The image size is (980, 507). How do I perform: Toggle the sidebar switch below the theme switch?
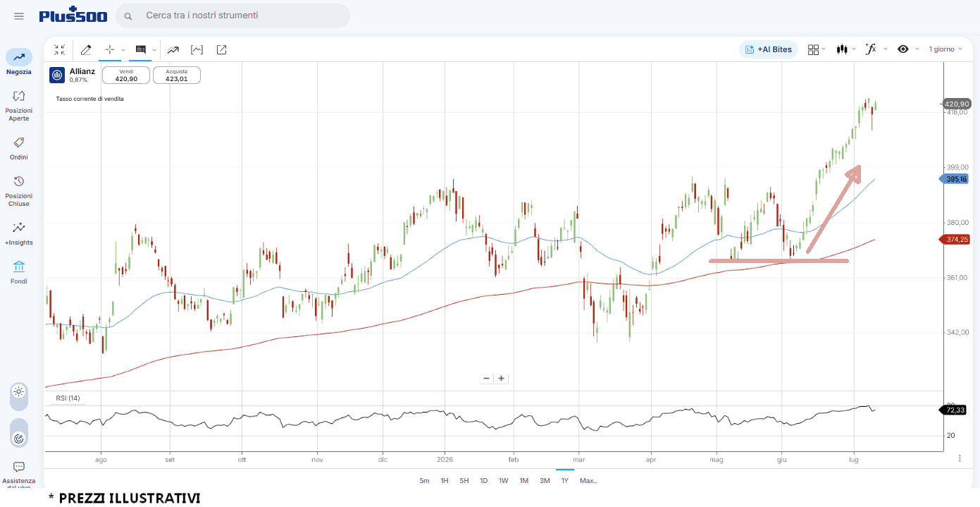[x=19, y=432]
